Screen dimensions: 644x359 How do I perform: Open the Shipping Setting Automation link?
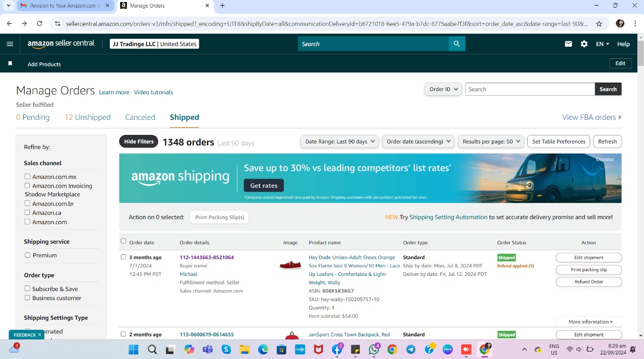point(448,217)
